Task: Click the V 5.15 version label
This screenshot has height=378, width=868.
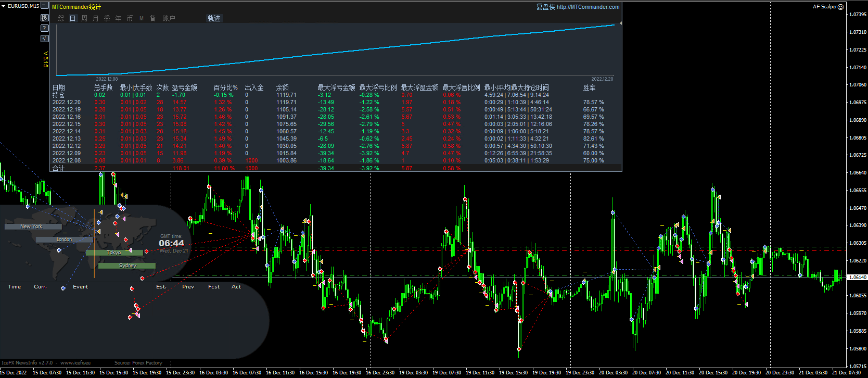Action: click(x=46, y=59)
